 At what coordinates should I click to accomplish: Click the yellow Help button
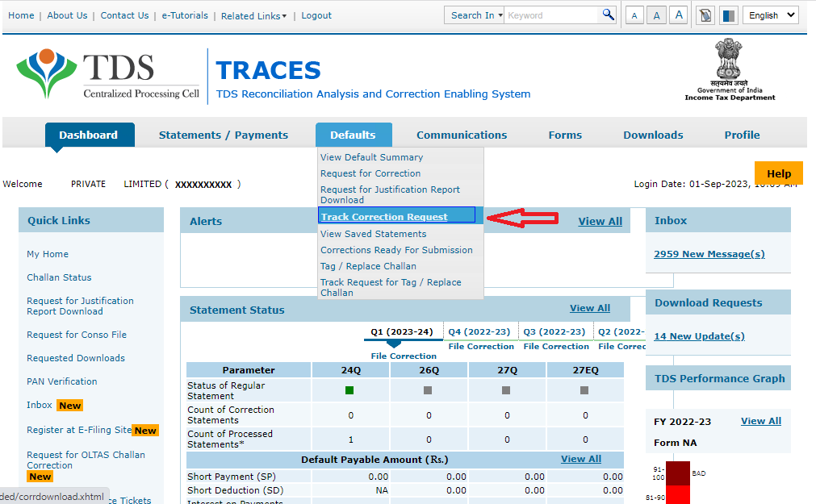pos(778,173)
